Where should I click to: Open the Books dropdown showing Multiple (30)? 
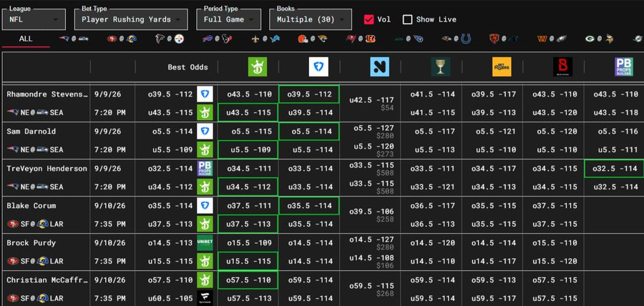click(311, 19)
